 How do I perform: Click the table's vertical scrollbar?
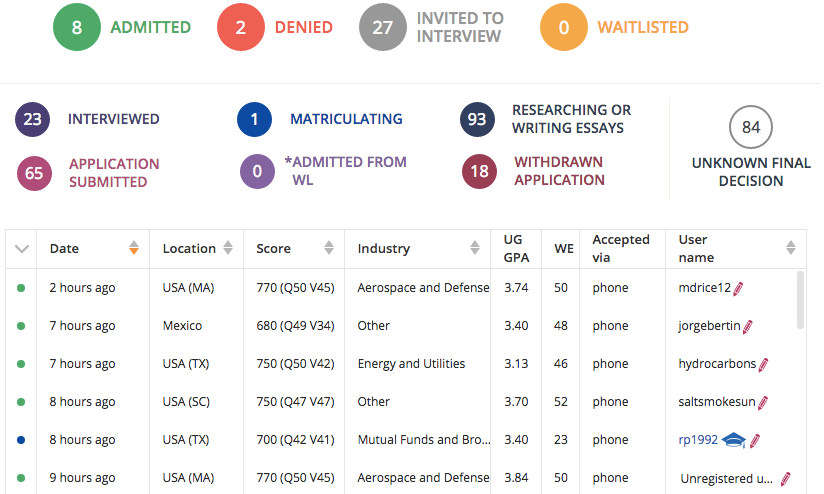coord(801,300)
